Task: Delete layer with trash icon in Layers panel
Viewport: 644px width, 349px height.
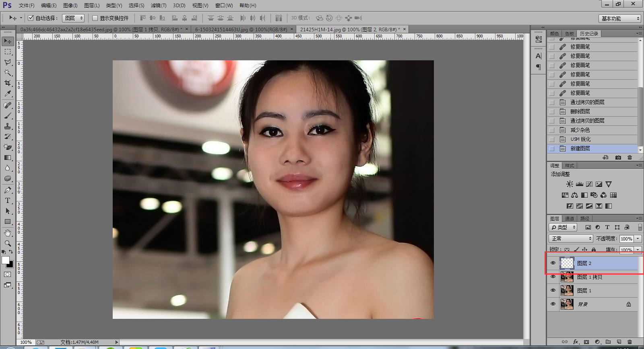Action: (x=630, y=342)
